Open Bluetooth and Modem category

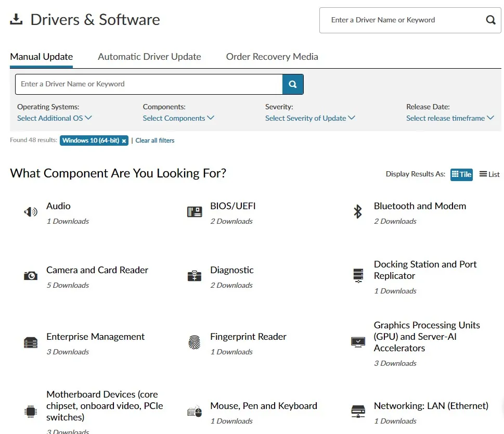tap(420, 206)
